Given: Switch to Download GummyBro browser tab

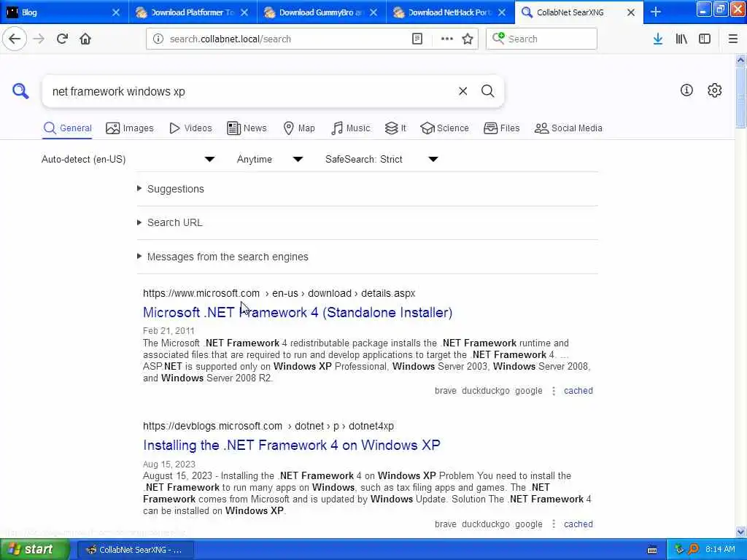Looking at the screenshot, I should [321, 12].
